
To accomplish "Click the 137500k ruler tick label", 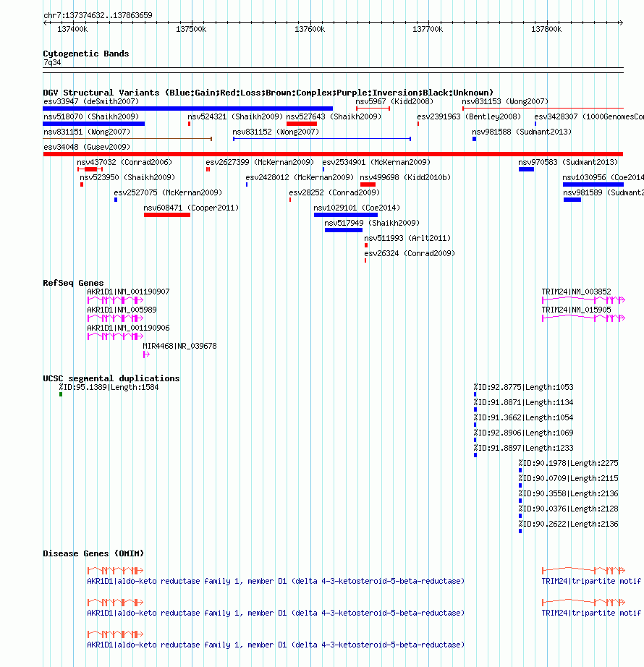I will tap(191, 29).
